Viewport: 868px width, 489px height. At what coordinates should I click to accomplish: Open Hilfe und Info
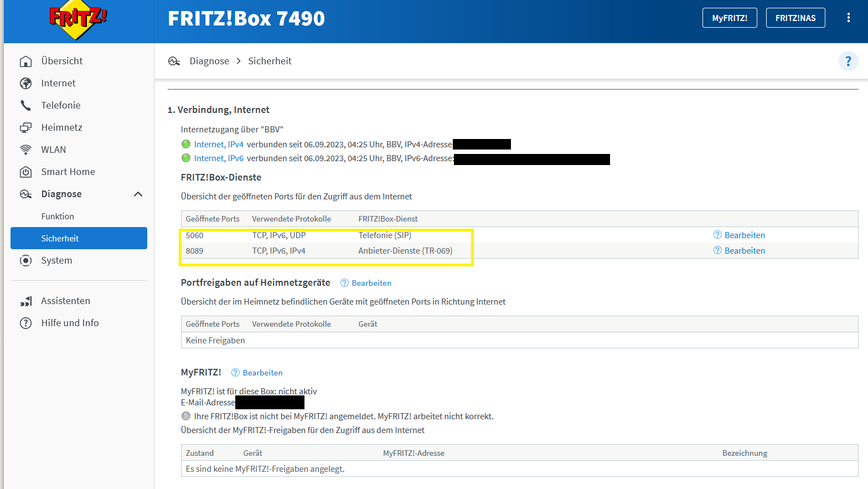click(x=70, y=323)
